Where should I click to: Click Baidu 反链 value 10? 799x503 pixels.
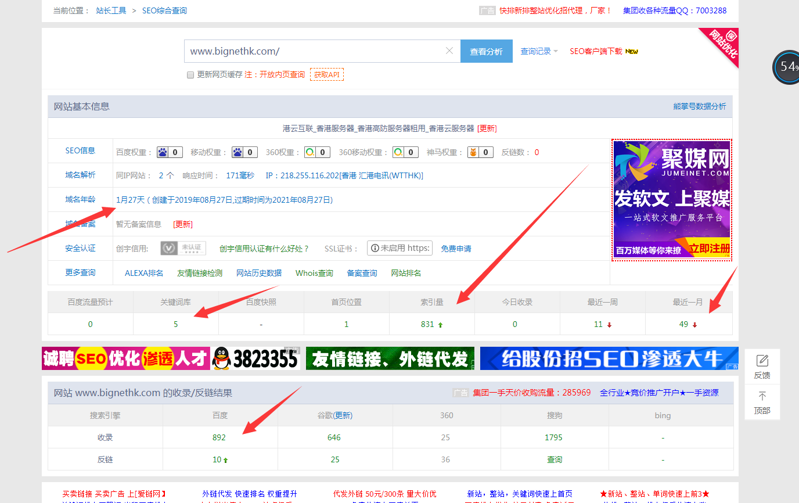217,460
